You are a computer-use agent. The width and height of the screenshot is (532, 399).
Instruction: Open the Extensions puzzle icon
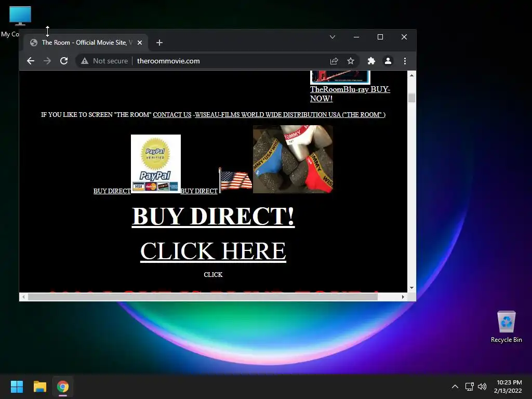point(371,61)
